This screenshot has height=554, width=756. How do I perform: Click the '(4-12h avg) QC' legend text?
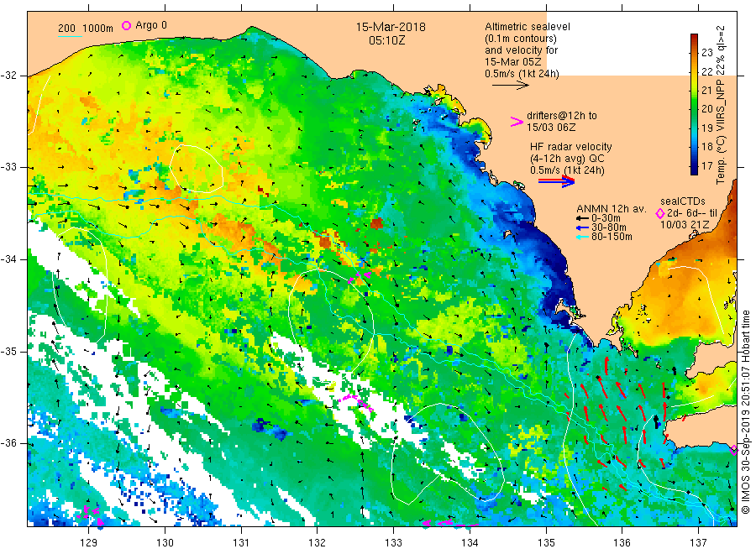pos(567,159)
